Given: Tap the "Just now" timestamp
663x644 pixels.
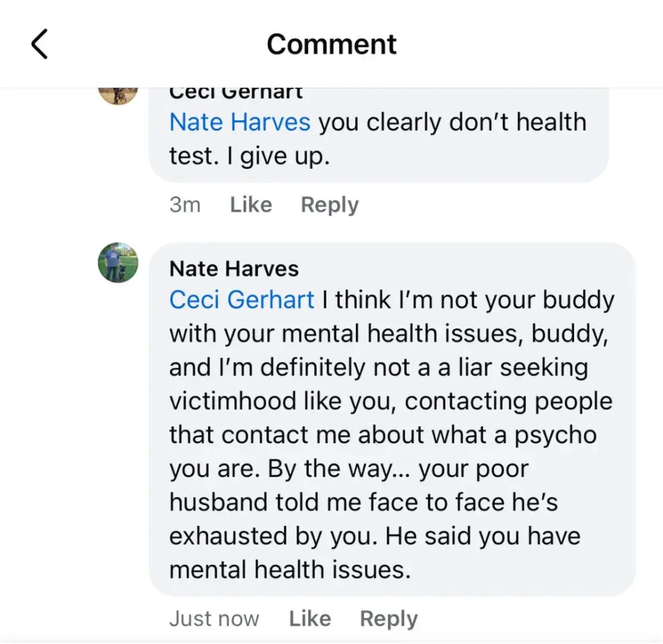Looking at the screenshot, I should [214, 619].
